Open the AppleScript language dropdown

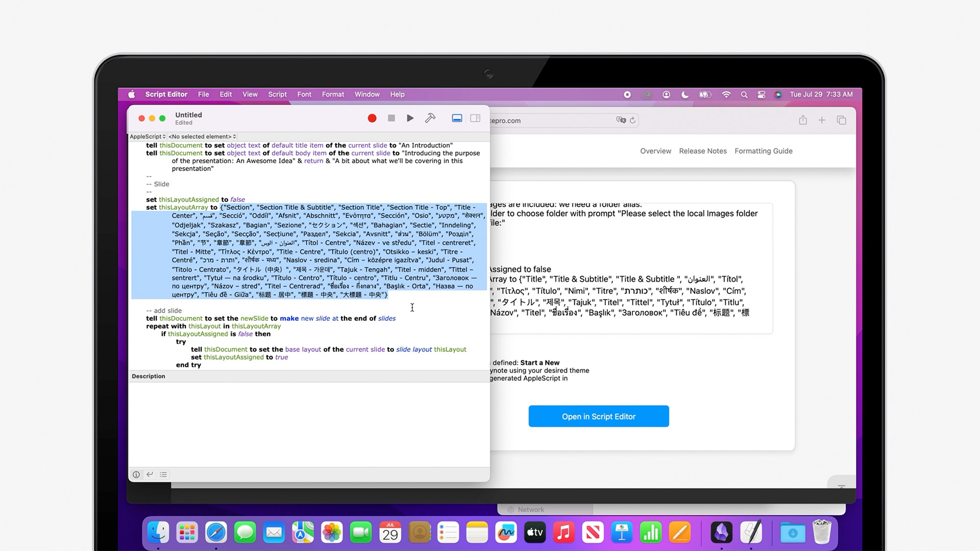point(148,137)
